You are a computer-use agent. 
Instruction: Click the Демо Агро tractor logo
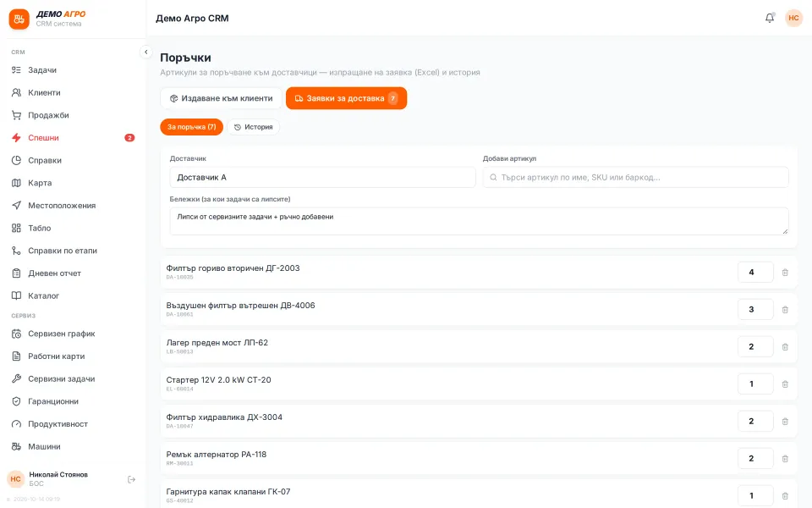(19, 19)
